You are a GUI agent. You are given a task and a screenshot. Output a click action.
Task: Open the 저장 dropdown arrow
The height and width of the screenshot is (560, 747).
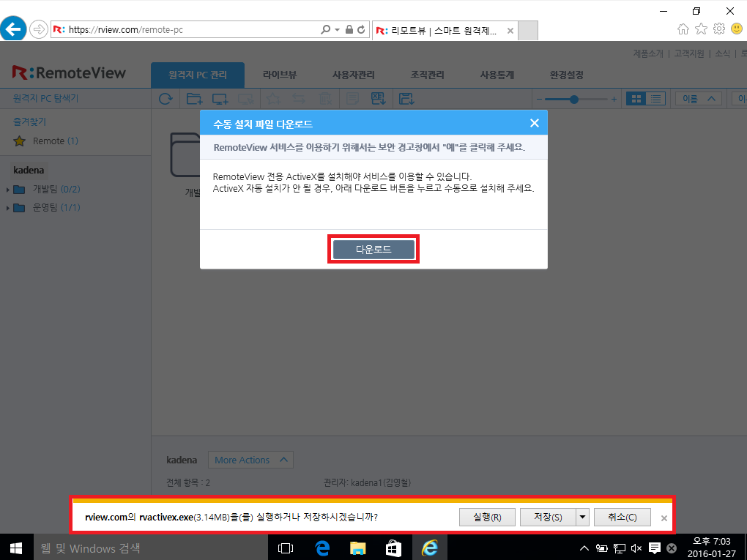click(583, 517)
